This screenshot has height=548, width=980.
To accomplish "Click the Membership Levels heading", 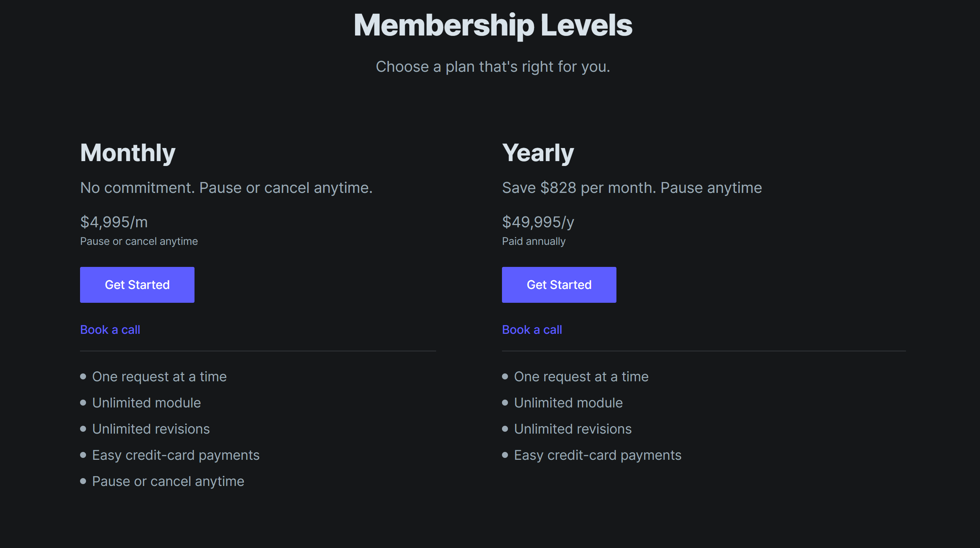I will pyautogui.click(x=493, y=25).
